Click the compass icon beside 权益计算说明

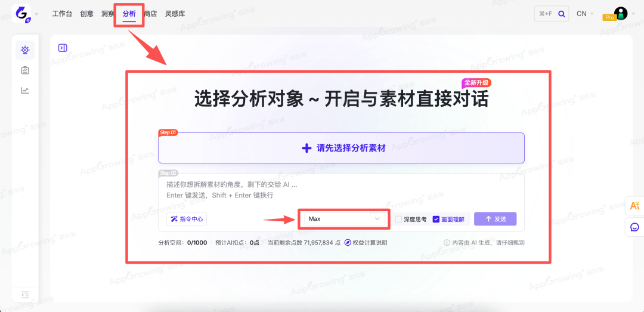click(x=348, y=243)
